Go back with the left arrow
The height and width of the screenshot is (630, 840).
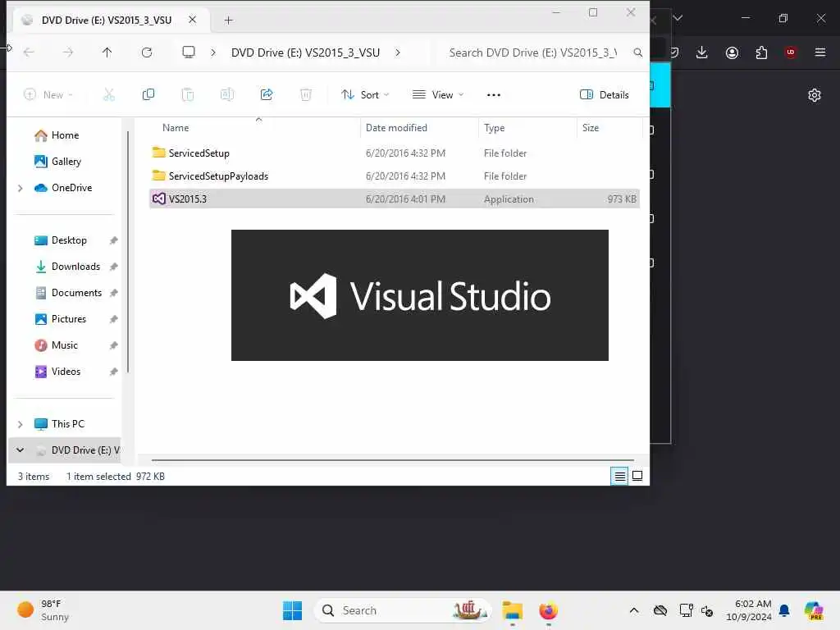[29, 52]
